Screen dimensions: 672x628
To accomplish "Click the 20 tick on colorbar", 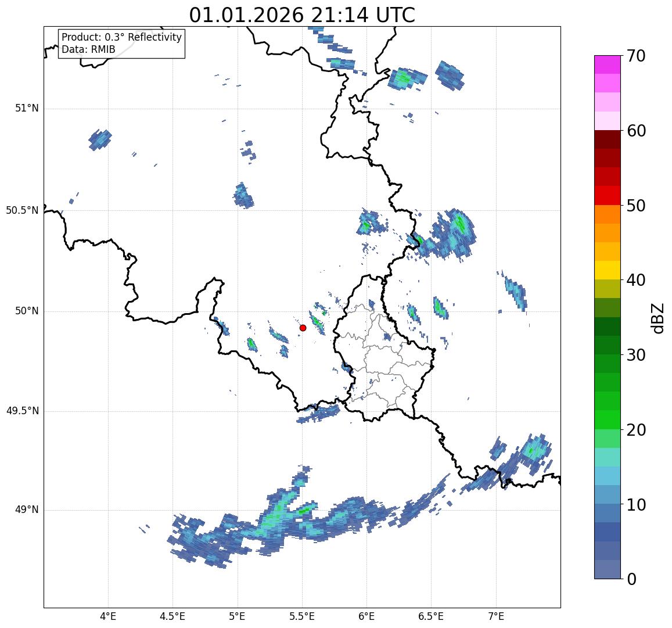I will click(636, 430).
